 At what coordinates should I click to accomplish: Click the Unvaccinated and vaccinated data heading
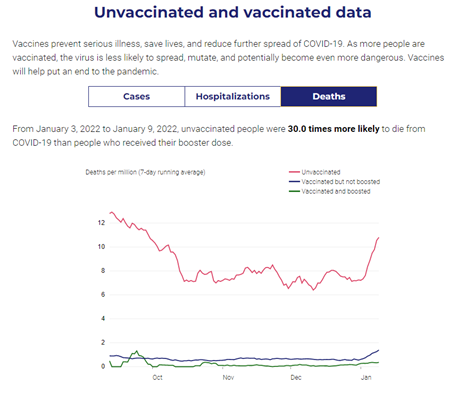(233, 13)
